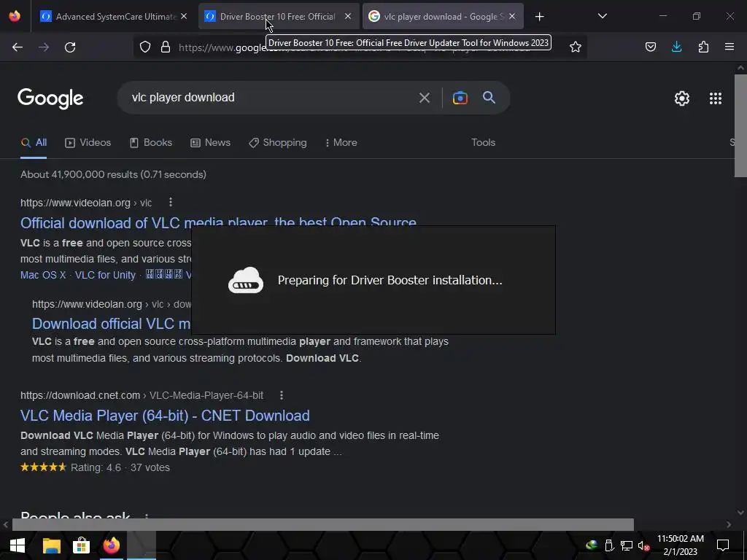
Task: Select Firefox in the taskbar
Action: pos(112,545)
